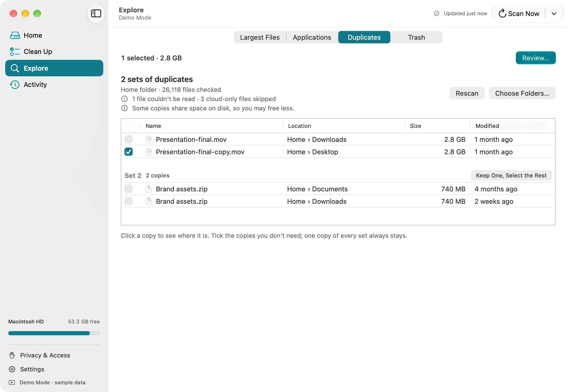Click the Scan Now refresh arrow icon
Screen dimensions: 568x392
tap(502, 13)
